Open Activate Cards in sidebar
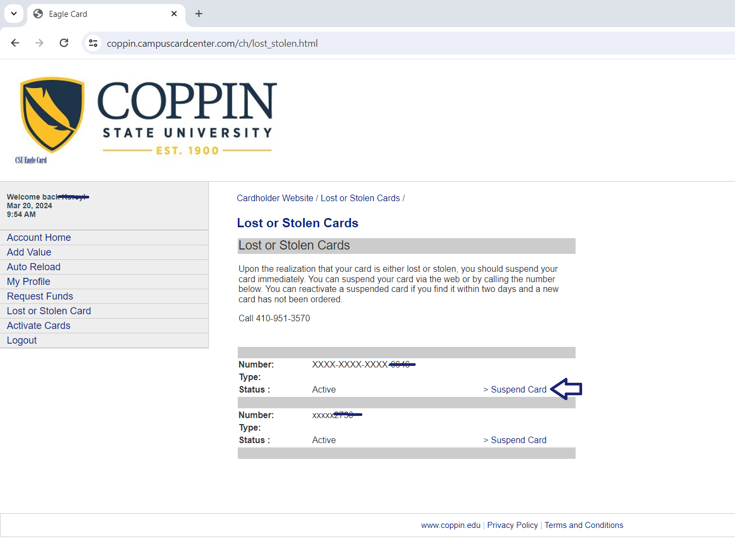Image resolution: width=735 pixels, height=560 pixels. click(38, 326)
